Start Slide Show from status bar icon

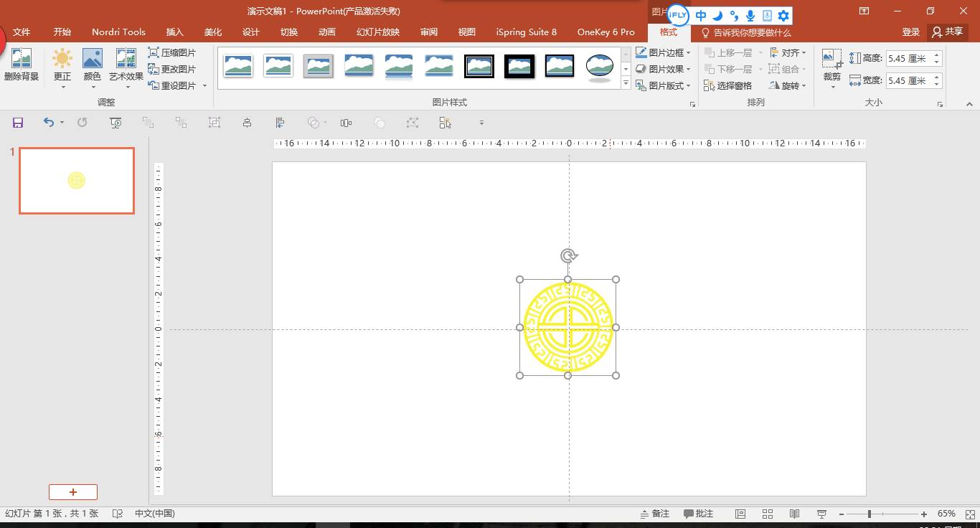[822, 514]
